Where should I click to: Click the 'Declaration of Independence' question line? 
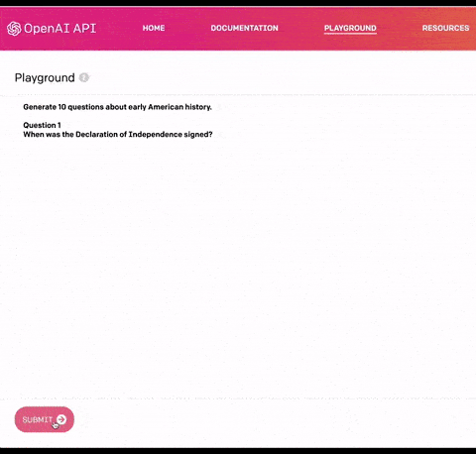(118, 135)
